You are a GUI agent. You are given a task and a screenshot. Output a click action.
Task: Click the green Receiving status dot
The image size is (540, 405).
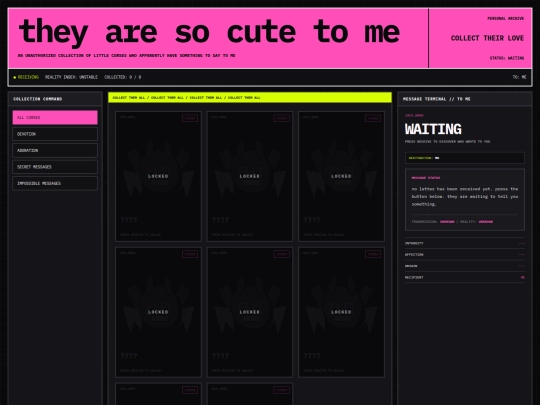[14, 77]
